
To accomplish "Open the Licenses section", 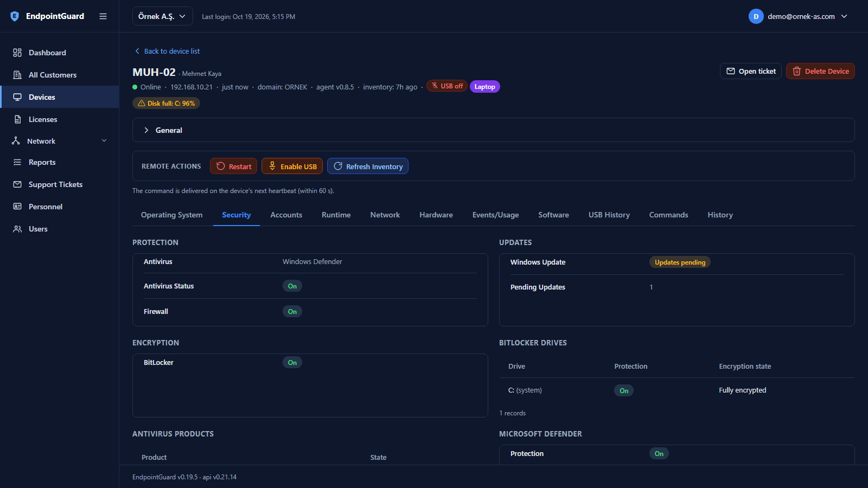I will (x=60, y=119).
